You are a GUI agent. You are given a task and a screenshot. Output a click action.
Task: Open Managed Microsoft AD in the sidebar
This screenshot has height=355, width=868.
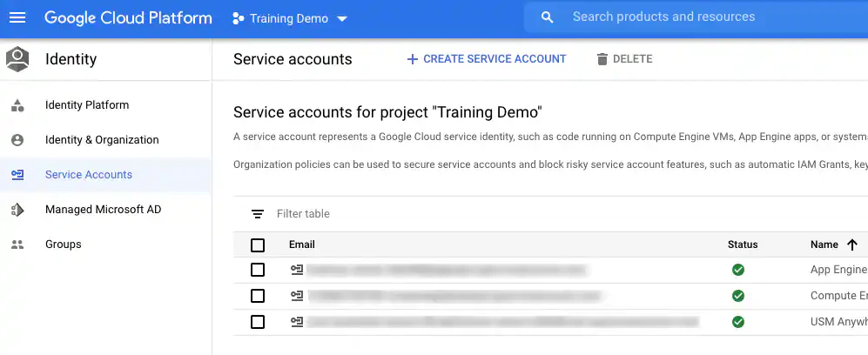(103, 210)
